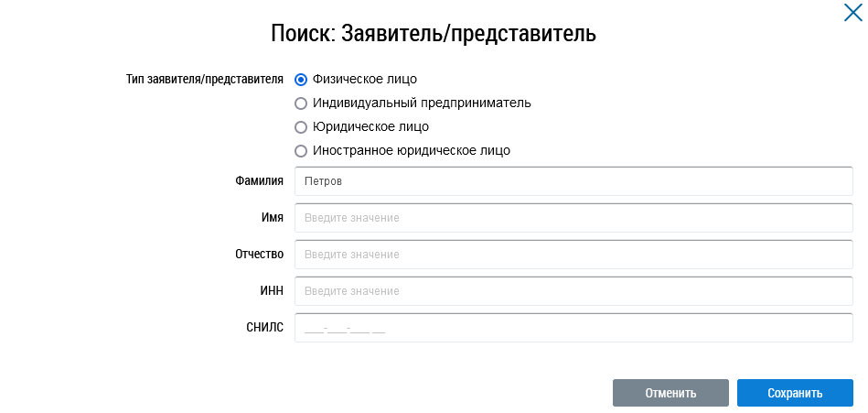Click the Отчество field label
The width and height of the screenshot is (868, 413).
click(259, 254)
